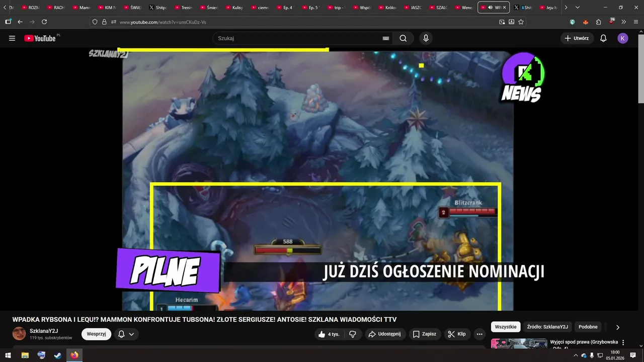Switch to the RACH browser tab
The height and width of the screenshot is (362, 644).
point(56,8)
